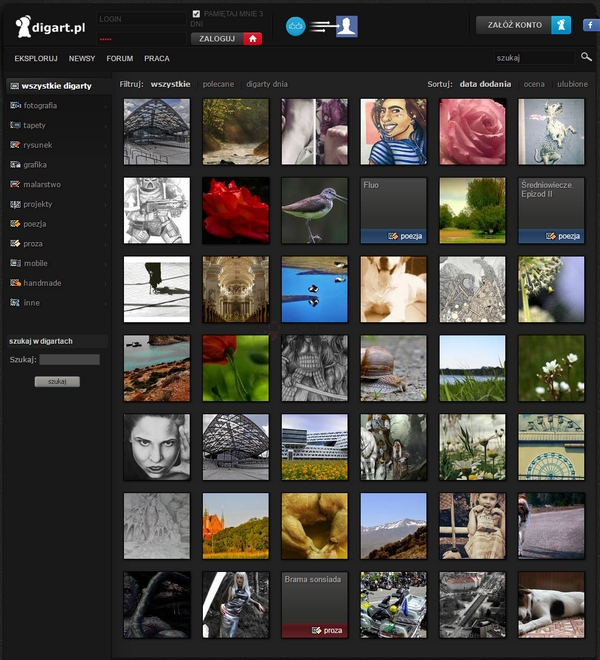This screenshot has height=660, width=600.
Task: Click the wszystkie digarty icon
Action: pyautogui.click(x=15, y=86)
